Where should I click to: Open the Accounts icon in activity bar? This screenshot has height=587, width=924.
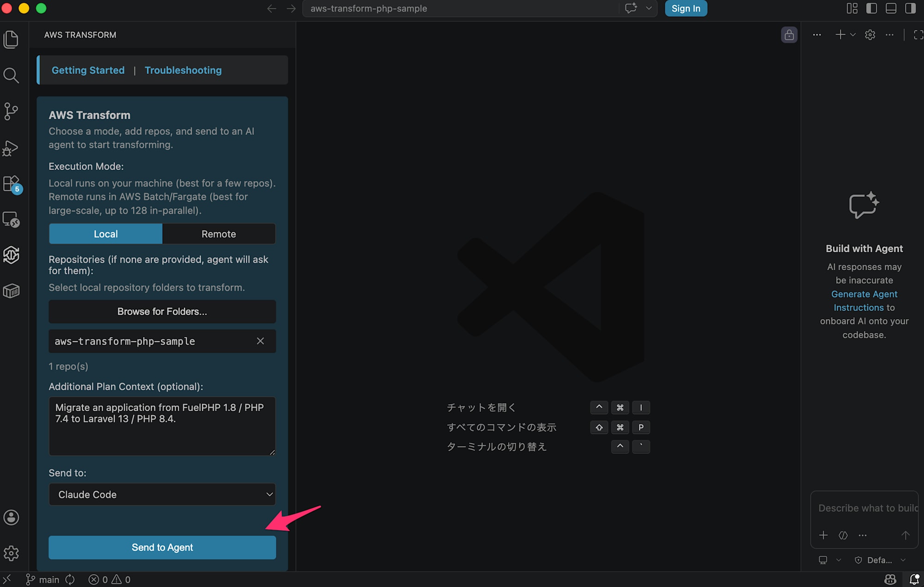tap(11, 517)
